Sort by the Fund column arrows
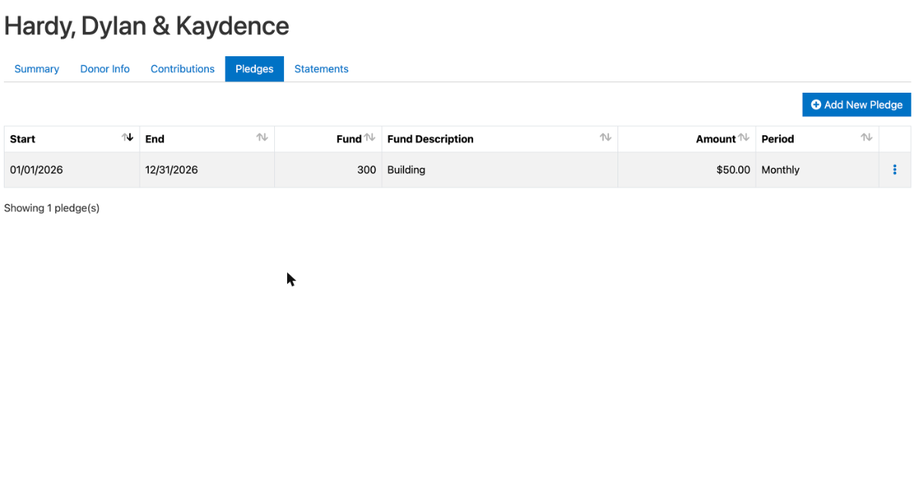This screenshot has width=919, height=484. [369, 138]
